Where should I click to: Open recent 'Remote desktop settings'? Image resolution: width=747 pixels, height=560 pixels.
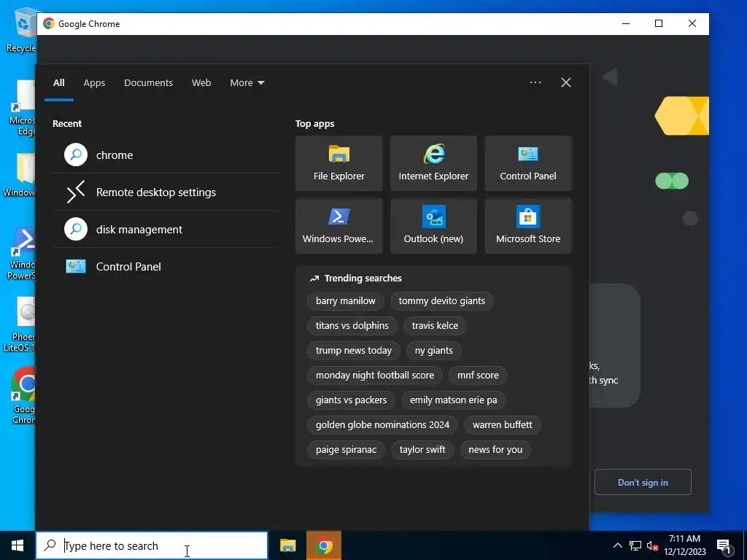165,192
